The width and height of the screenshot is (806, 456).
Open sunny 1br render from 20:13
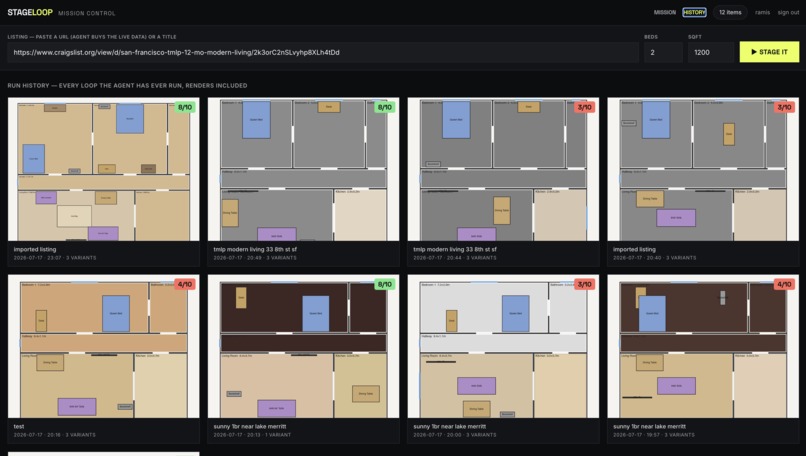click(303, 346)
